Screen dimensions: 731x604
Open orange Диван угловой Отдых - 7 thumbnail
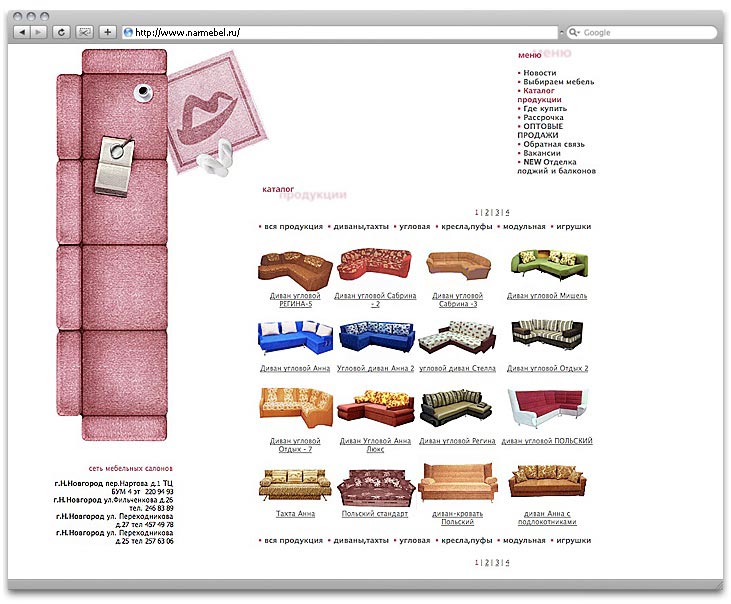pyautogui.click(x=296, y=407)
